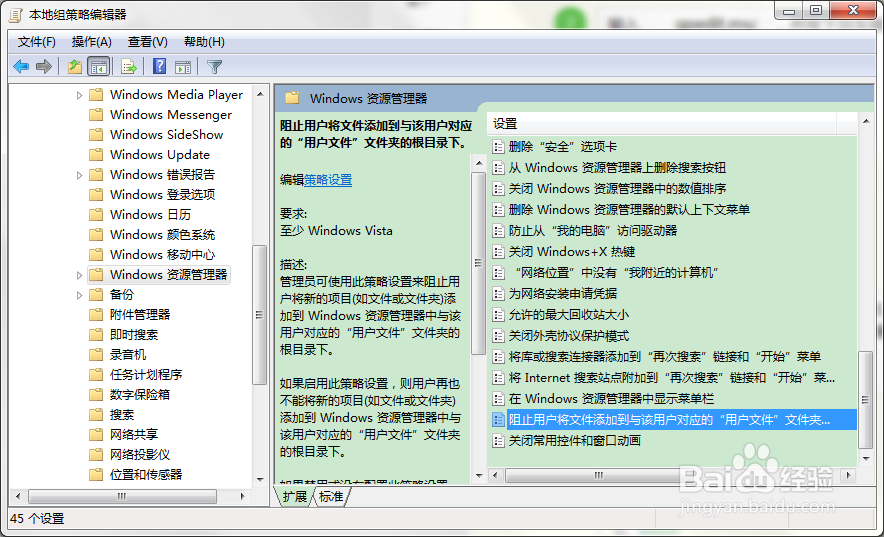Screen dimensions: 884x537
Task: Expand the Windows 资源管理器 tree node
Action: 79,275
